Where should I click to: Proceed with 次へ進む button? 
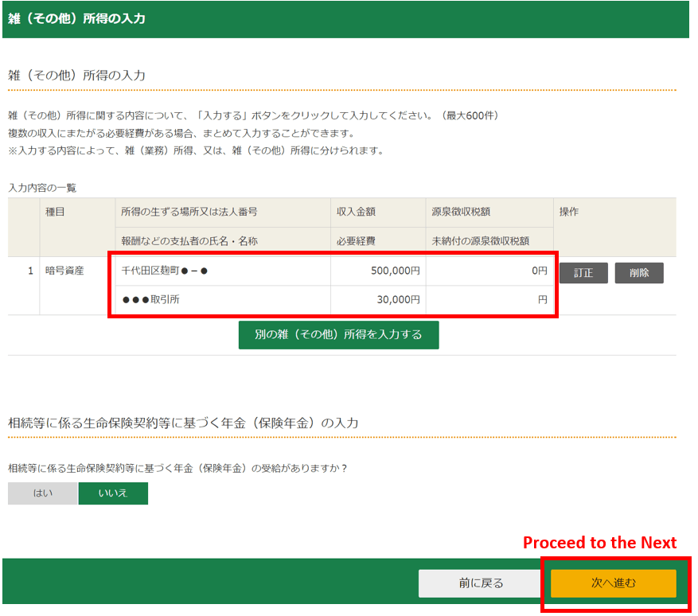[x=614, y=583]
